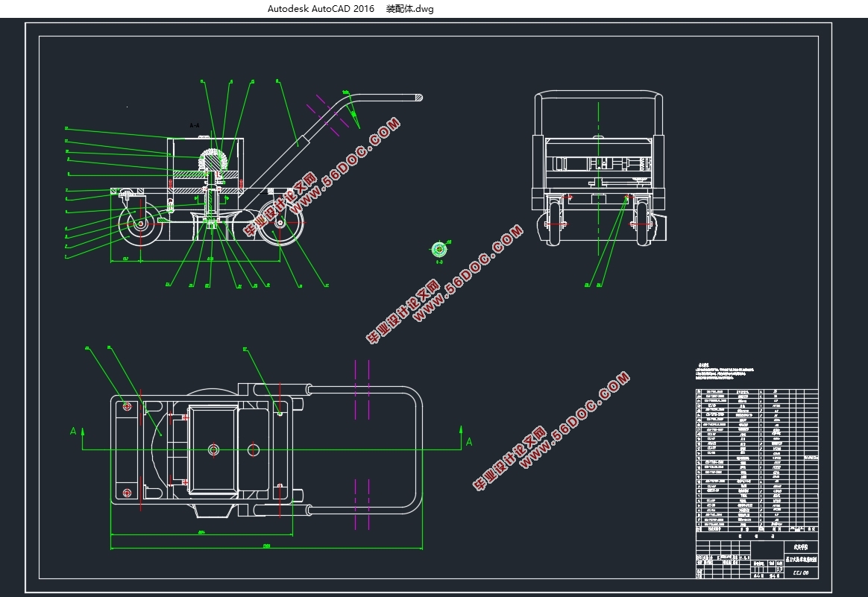This screenshot has height=597, width=868.
Task: Click the end view drawing of the cart
Action: [598, 168]
